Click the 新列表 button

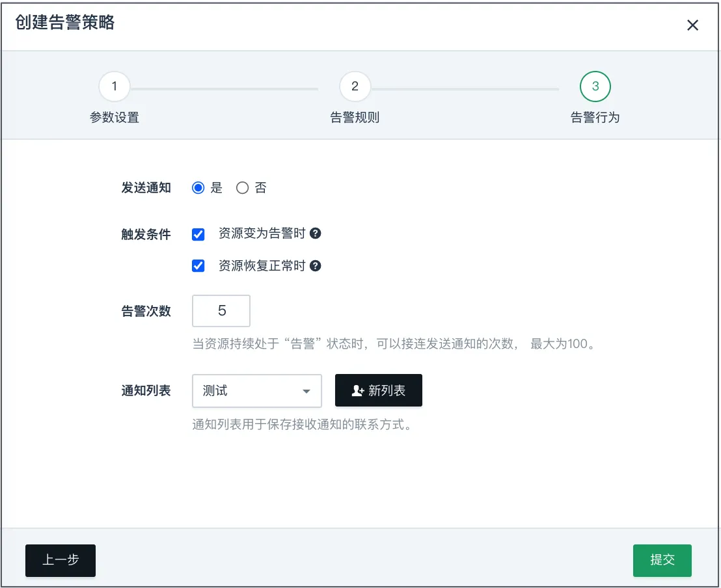click(x=379, y=390)
